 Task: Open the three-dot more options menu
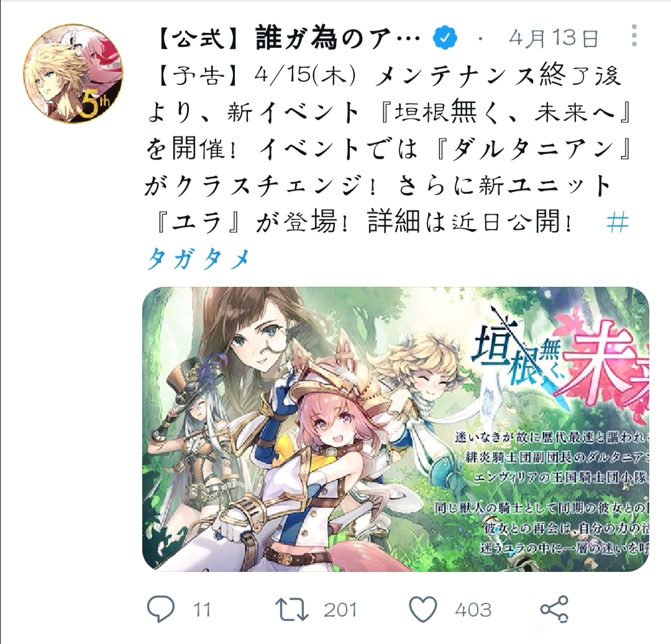click(634, 36)
